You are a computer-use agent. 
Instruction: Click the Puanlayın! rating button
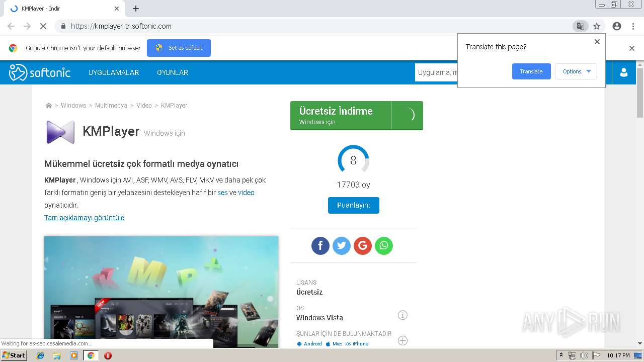[x=354, y=205]
